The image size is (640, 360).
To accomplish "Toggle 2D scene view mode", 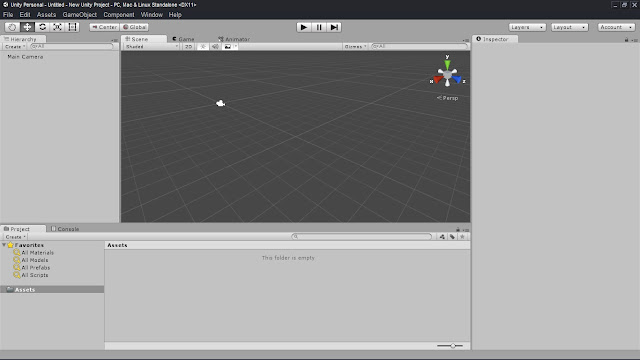I will (x=188, y=47).
